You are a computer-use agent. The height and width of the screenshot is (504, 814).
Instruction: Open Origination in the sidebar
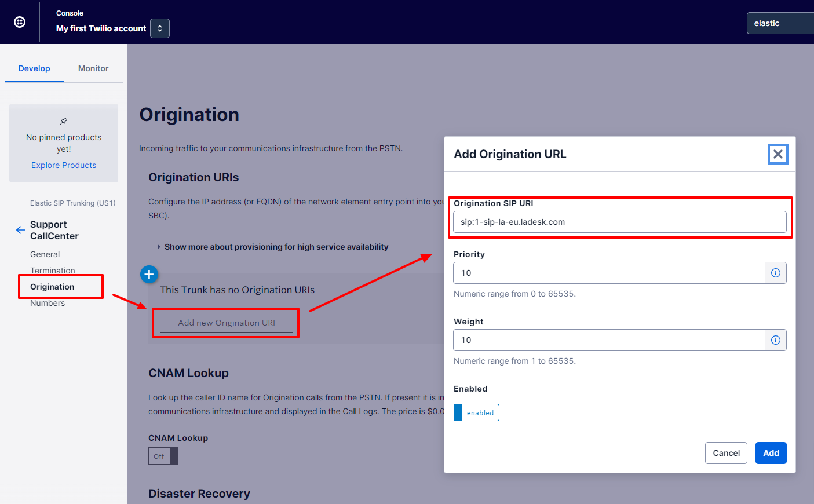pos(52,287)
